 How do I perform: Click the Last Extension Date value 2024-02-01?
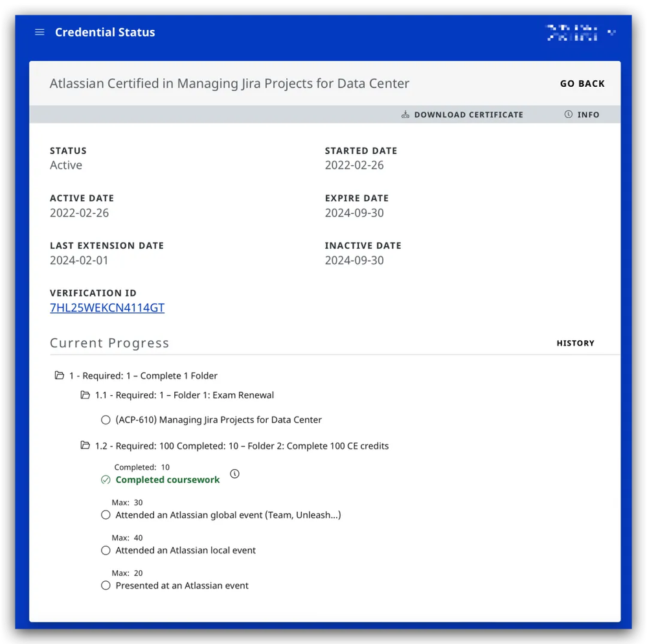tap(79, 260)
